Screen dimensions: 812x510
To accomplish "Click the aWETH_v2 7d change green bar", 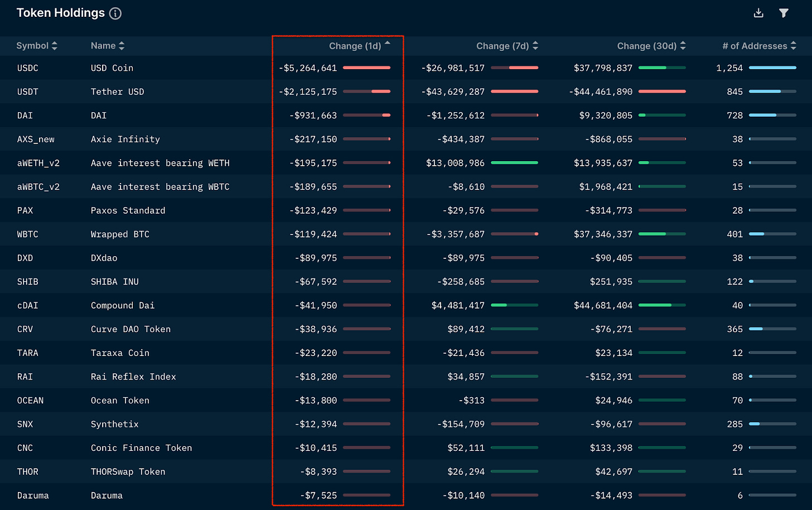I will 515,163.
